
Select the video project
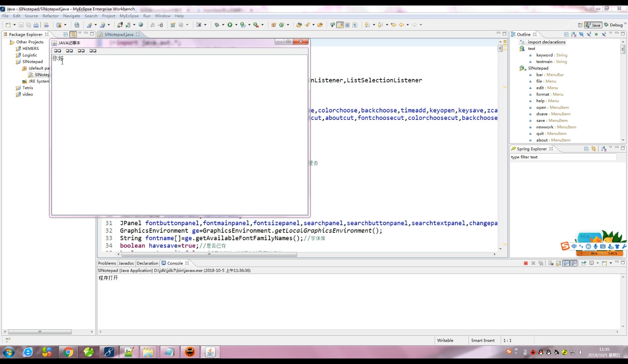pos(28,94)
